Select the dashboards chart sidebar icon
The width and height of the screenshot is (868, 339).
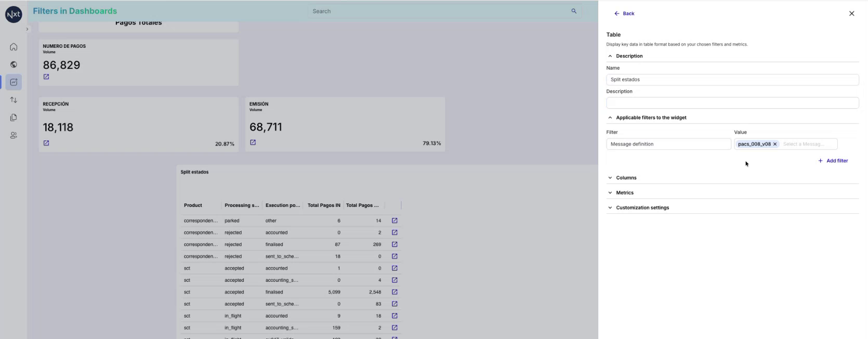pyautogui.click(x=14, y=82)
